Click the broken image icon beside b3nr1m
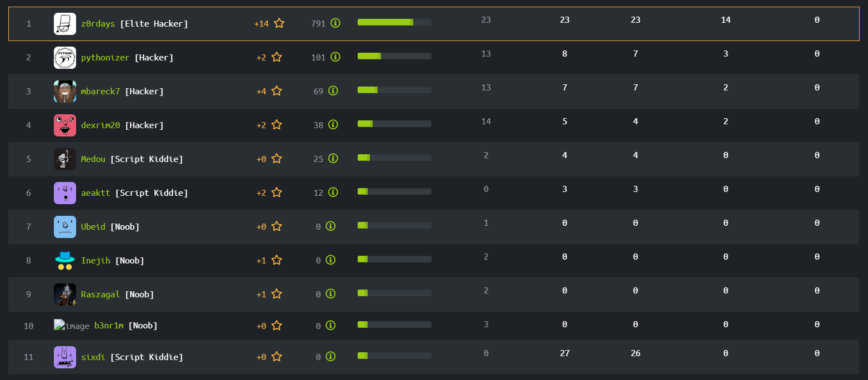Viewport: 868px width, 380px height. pyautogui.click(x=72, y=326)
